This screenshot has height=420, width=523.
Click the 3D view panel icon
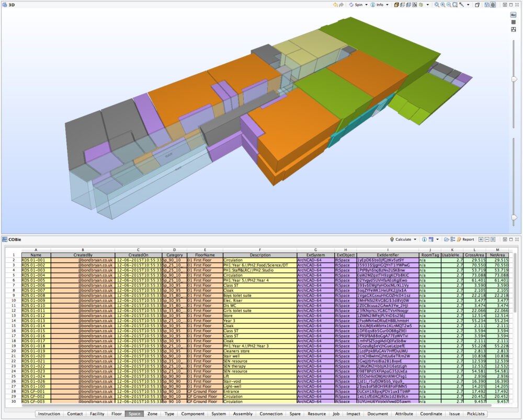coord(4,5)
